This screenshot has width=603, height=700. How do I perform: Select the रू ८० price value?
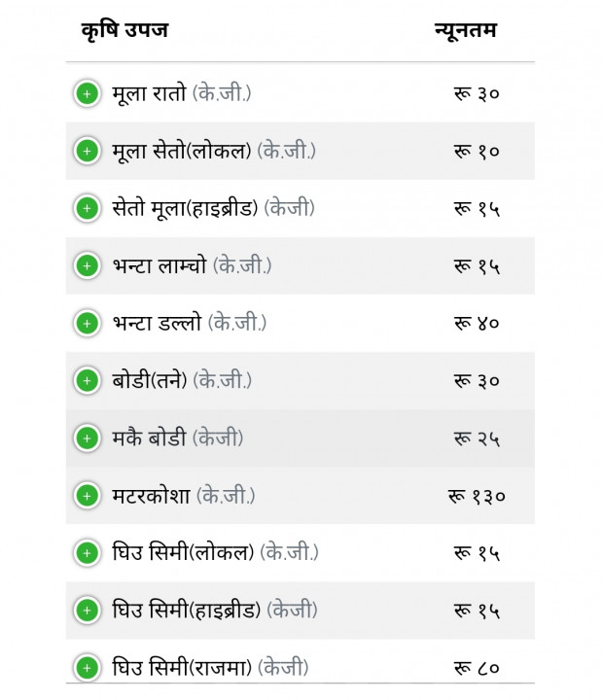(477, 668)
